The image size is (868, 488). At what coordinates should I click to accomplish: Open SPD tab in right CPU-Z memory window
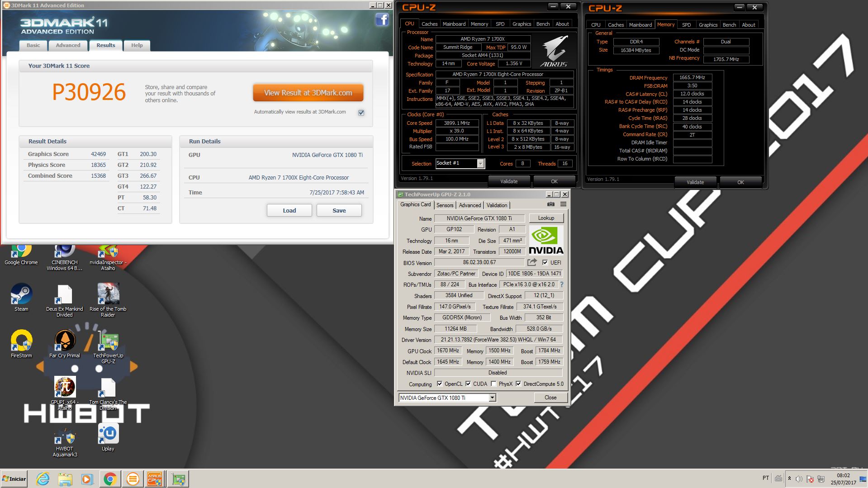(x=686, y=25)
